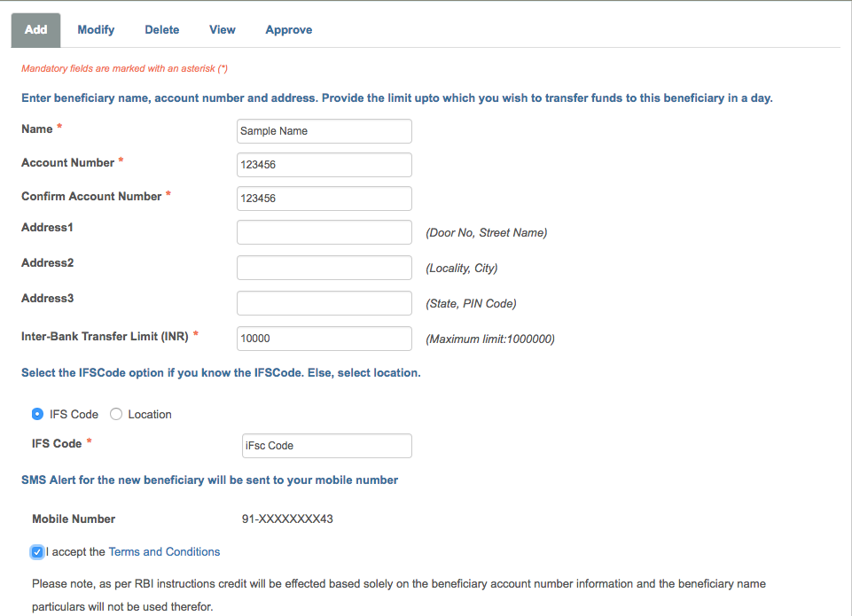Click the Address2 input box

coord(324,268)
